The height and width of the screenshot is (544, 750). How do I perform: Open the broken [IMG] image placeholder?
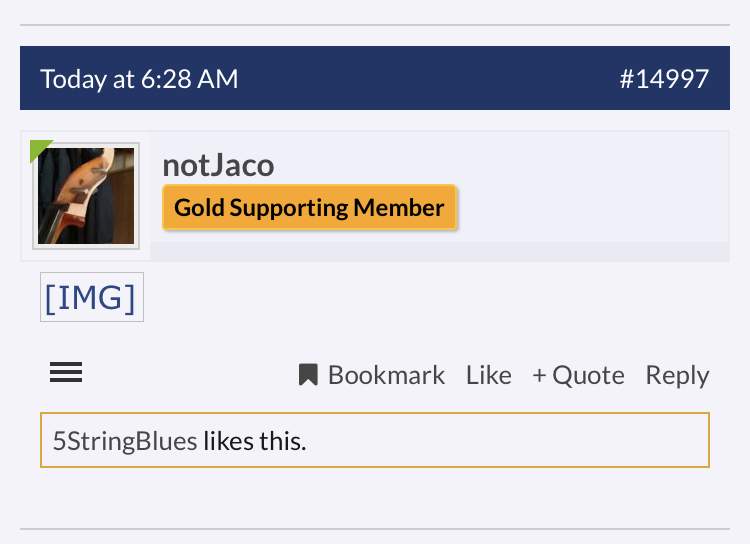92,297
